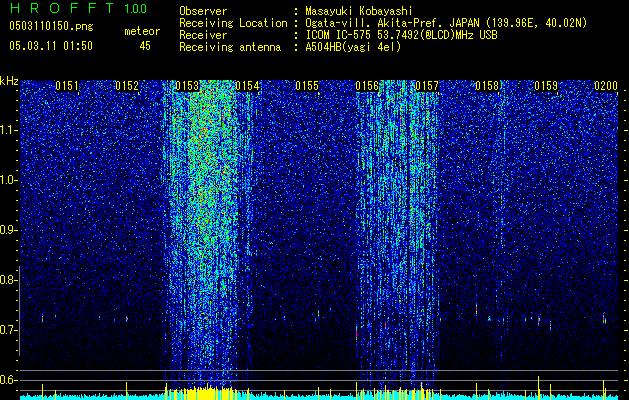Image resolution: width=629 pixels, height=400 pixels.
Task: Click the 0.9 kHz axis label
Action: click(x=8, y=230)
